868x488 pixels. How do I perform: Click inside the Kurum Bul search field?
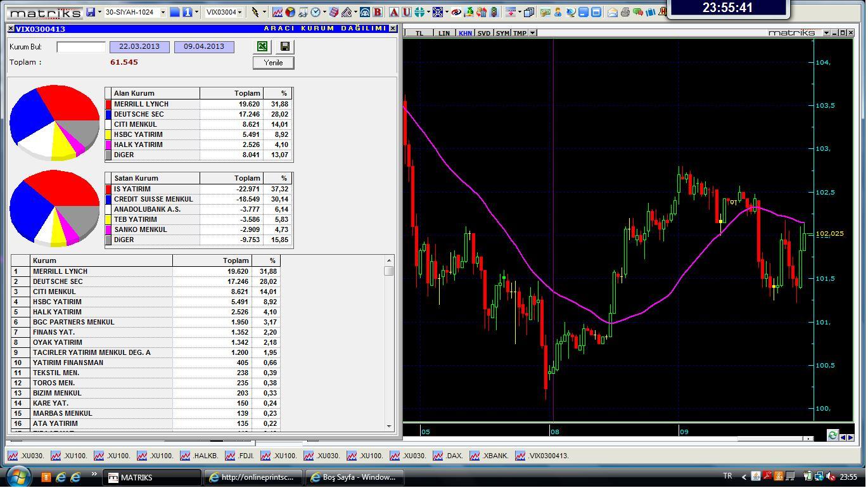(x=81, y=47)
